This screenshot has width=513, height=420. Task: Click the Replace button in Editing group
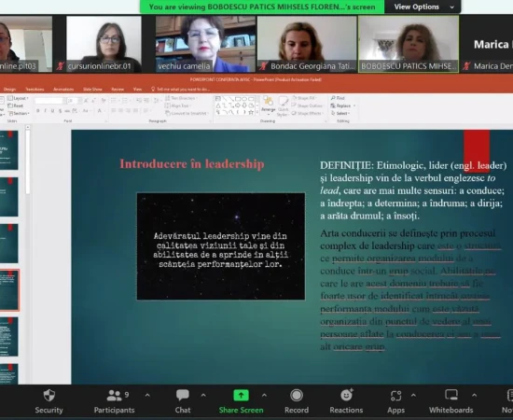tap(342, 105)
